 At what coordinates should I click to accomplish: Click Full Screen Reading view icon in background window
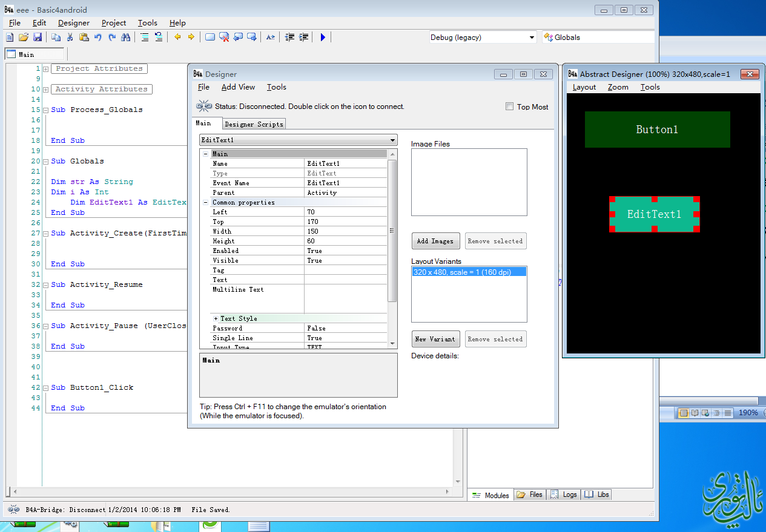[695, 413]
